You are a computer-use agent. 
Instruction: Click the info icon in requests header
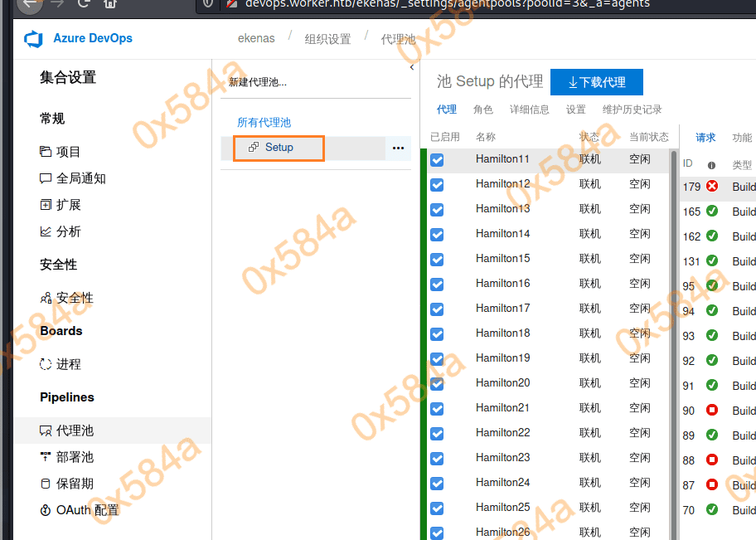[711, 165]
